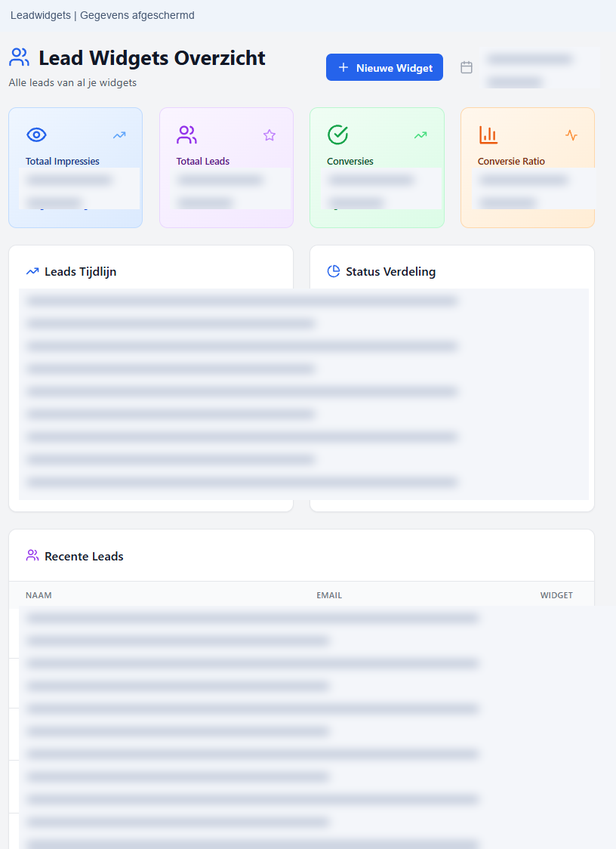
Task: Click the users icon beside Lead Widgets Overzicht
Action: (x=19, y=57)
